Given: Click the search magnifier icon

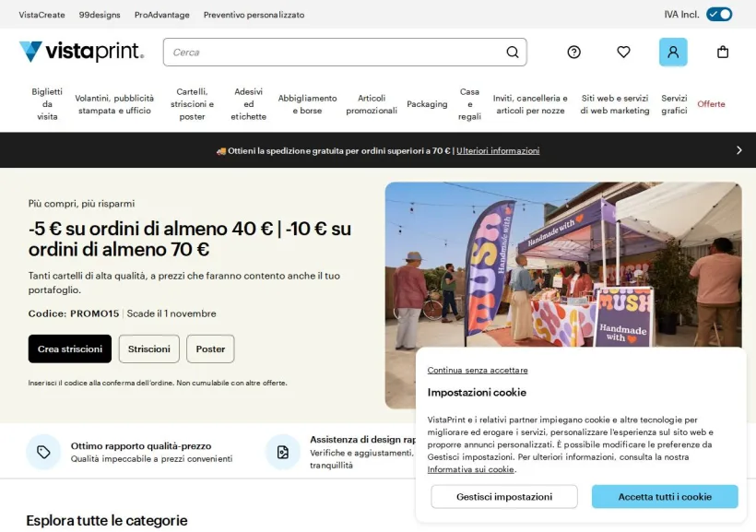Looking at the screenshot, I should pos(513,52).
